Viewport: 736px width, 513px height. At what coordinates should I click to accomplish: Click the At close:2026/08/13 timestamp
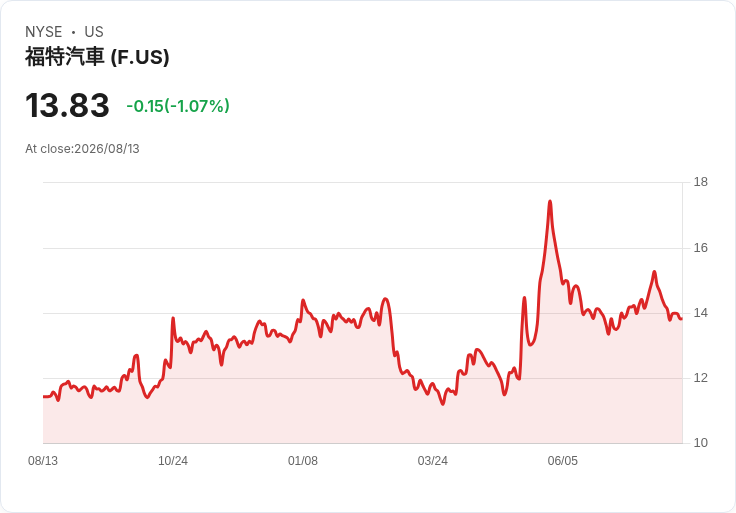click(82, 149)
